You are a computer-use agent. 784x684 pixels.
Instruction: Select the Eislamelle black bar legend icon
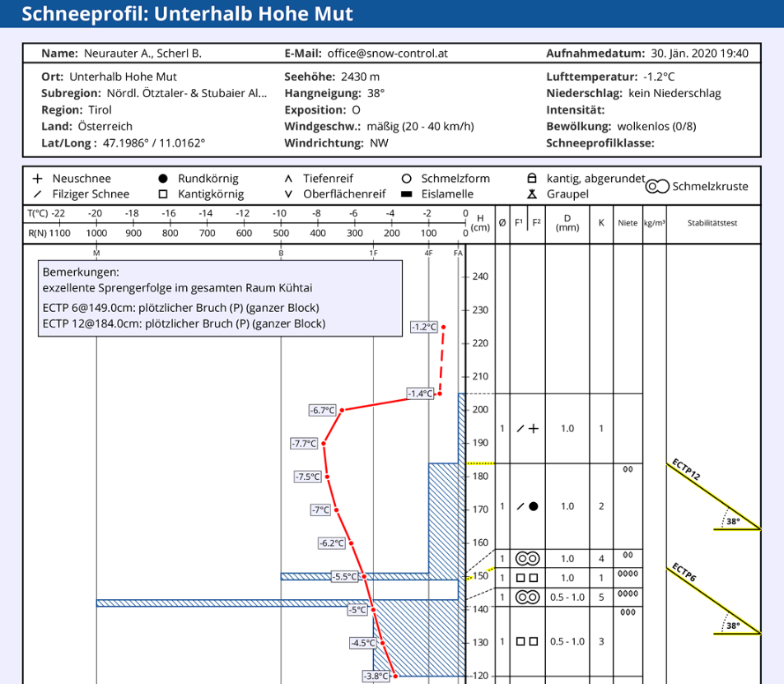[407, 194]
